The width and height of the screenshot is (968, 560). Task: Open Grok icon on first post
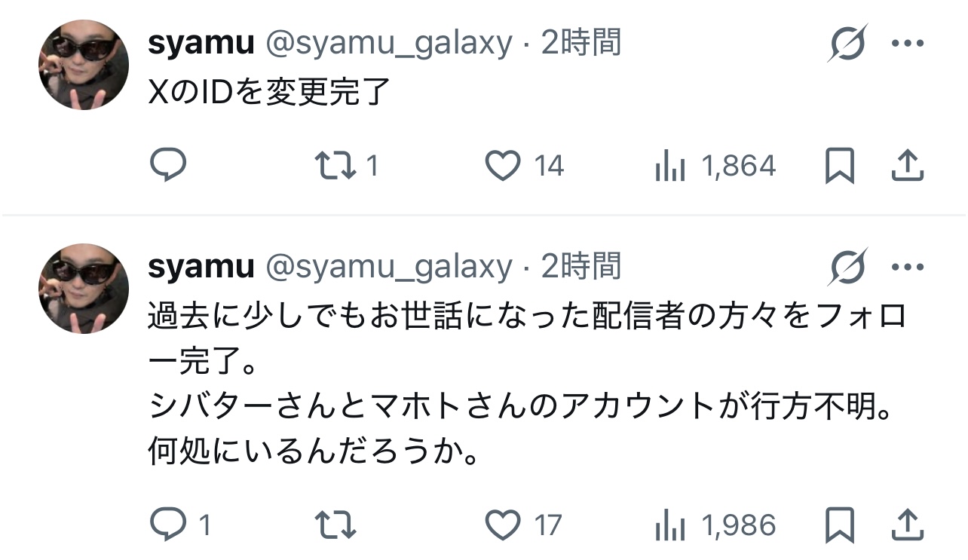point(847,44)
